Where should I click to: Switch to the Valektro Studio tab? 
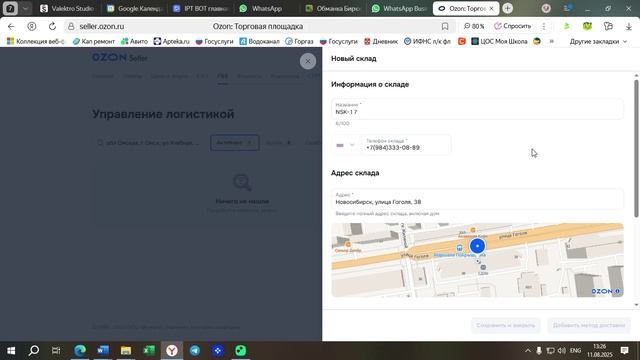pyautogui.click(x=67, y=8)
